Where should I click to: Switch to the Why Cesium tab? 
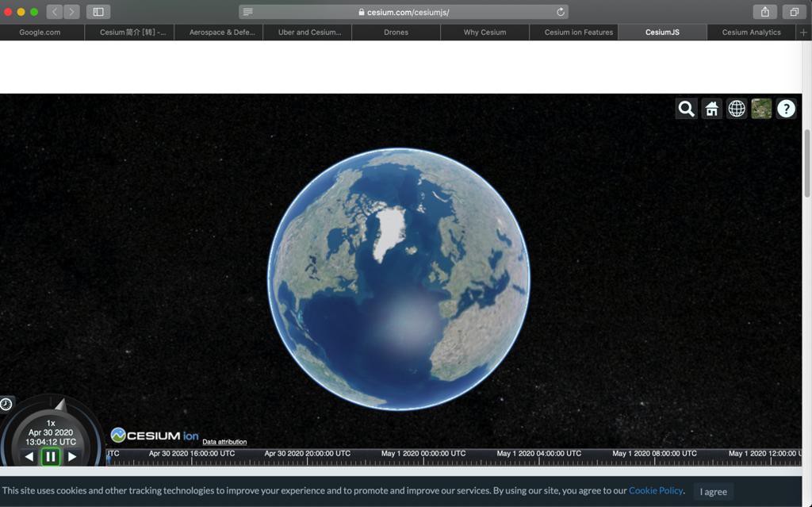pos(485,33)
